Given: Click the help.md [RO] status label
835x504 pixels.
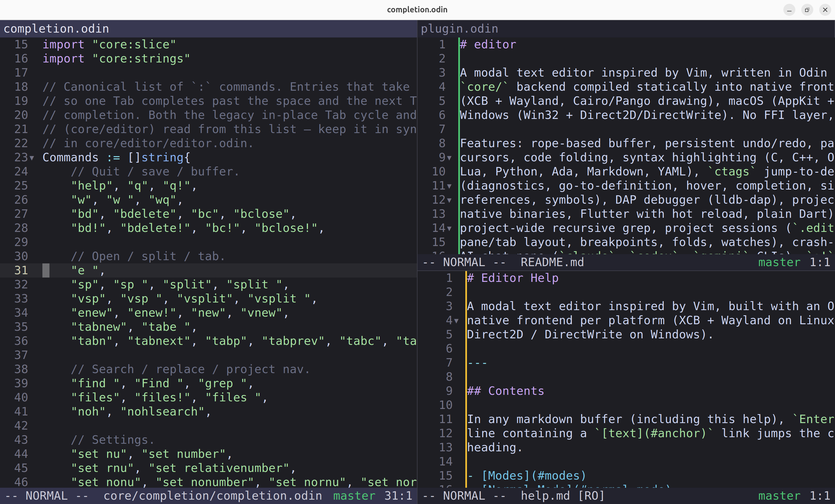Looking at the screenshot, I should tap(563, 496).
